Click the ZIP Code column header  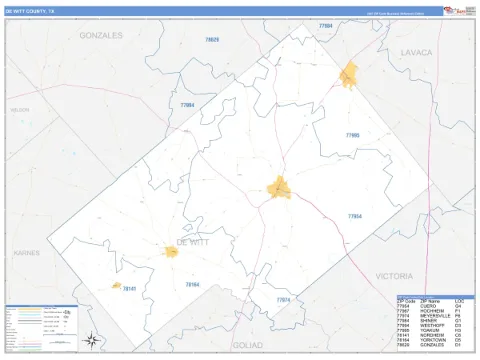click(406, 301)
